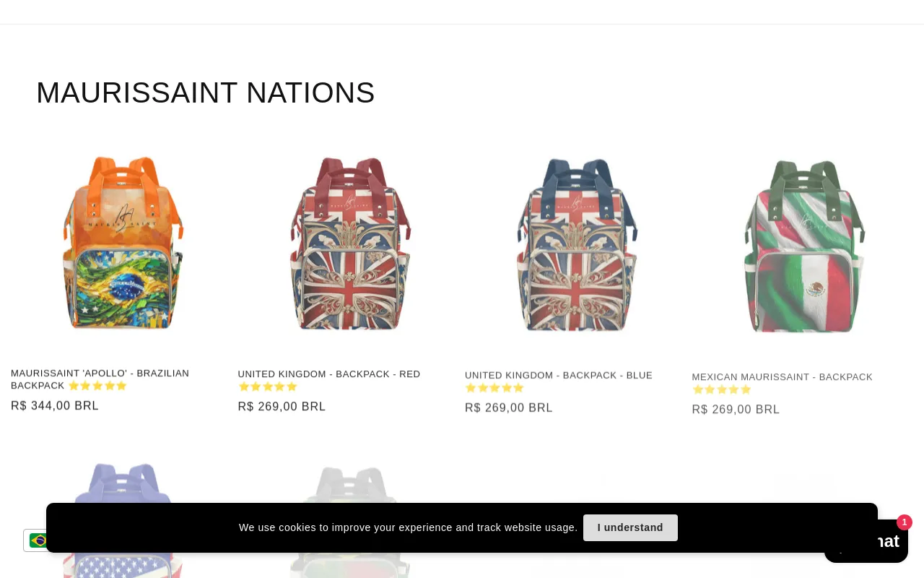
Task: Click the Mexican backpack's R$ 269,00 price
Action: 736,410
